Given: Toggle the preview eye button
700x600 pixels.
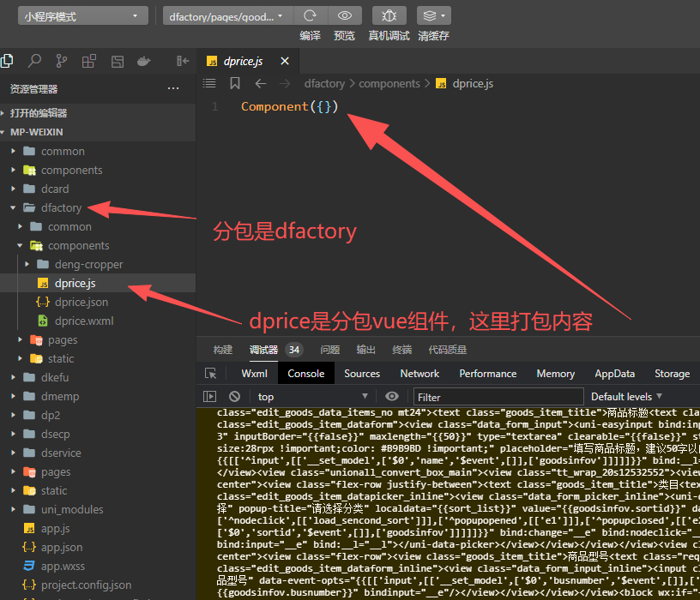Looking at the screenshot, I should [x=344, y=15].
